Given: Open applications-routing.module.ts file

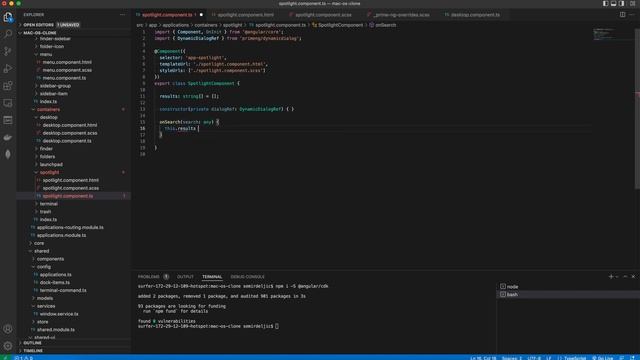Looking at the screenshot, I should click(x=70, y=227).
